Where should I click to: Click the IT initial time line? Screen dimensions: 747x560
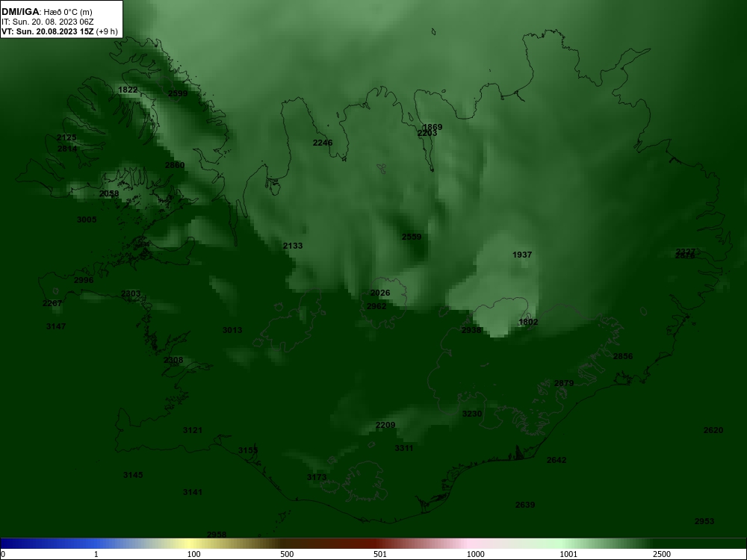[x=48, y=22]
